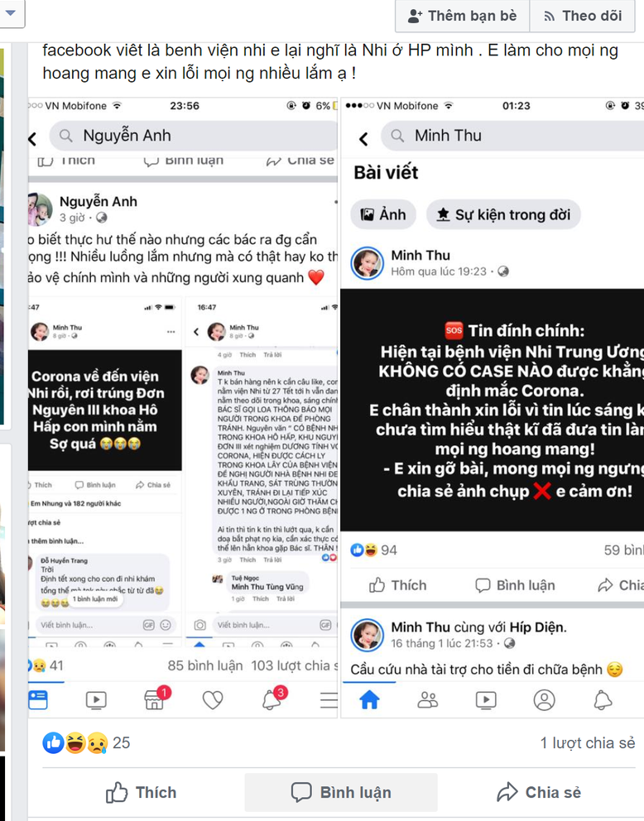Click the Minh Thu search field
The width and height of the screenshot is (644, 821).
tap(513, 136)
